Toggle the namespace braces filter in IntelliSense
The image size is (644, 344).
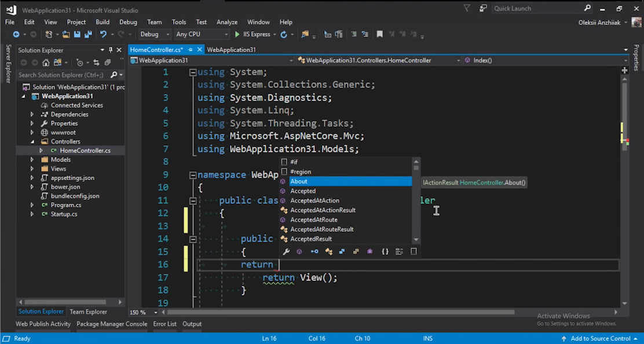(x=385, y=251)
